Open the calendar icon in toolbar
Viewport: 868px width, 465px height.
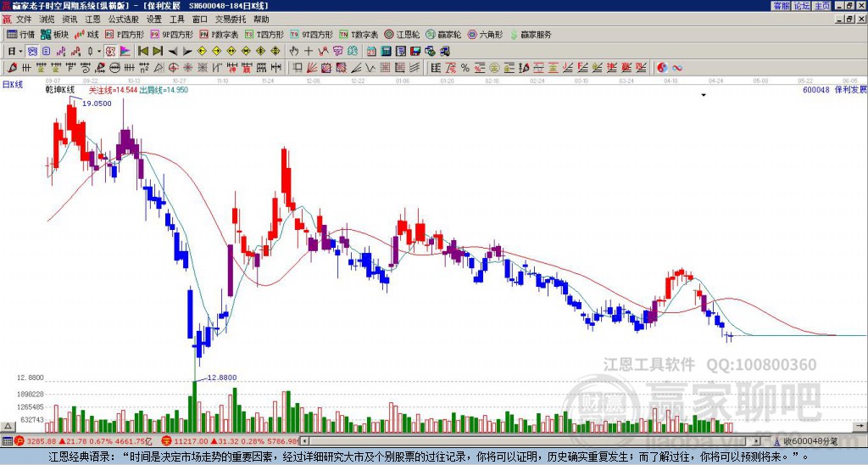pyautogui.click(x=371, y=52)
